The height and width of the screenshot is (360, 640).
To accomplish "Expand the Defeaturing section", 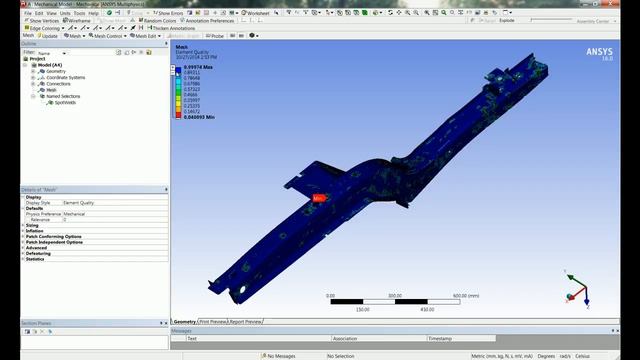I will (x=23, y=253).
